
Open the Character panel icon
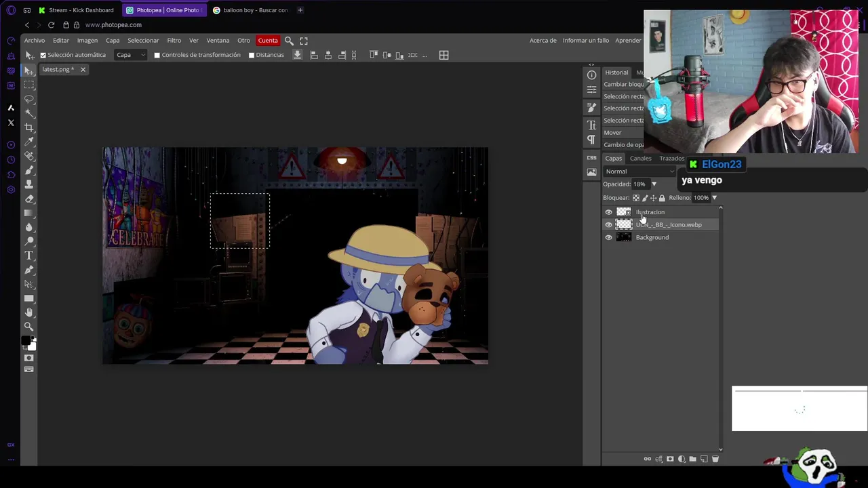[591, 125]
